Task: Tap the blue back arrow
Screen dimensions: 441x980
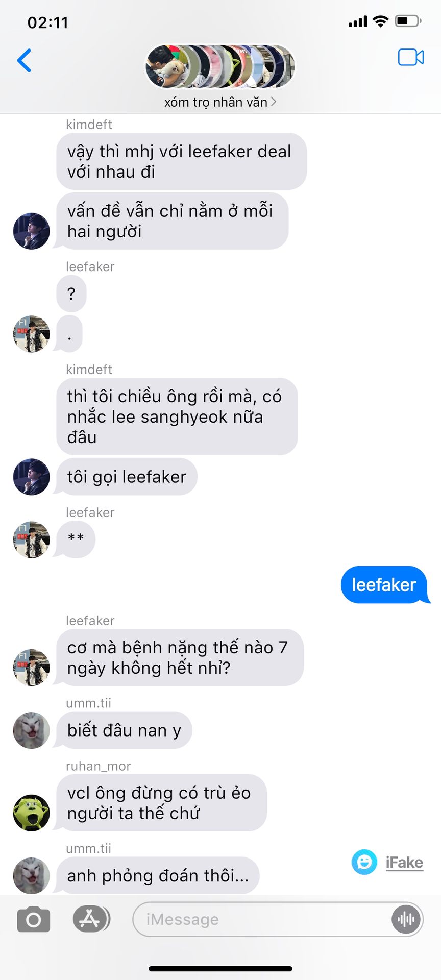Action: (x=24, y=60)
